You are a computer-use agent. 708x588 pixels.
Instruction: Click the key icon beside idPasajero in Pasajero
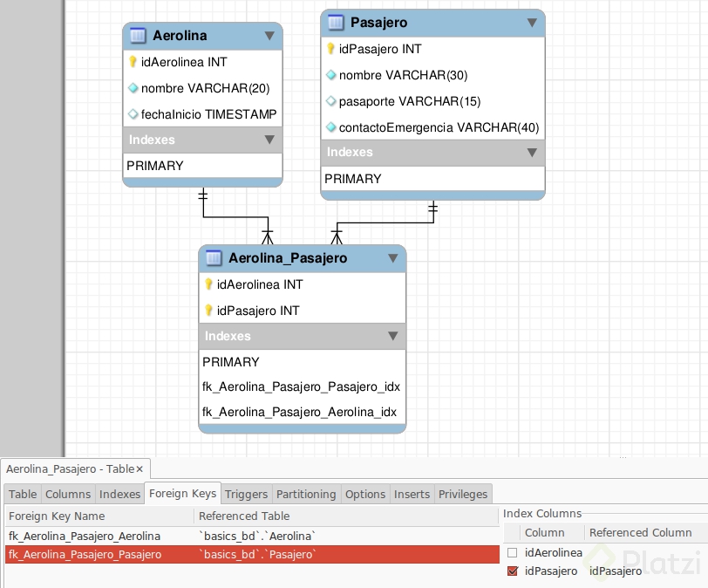pos(331,49)
